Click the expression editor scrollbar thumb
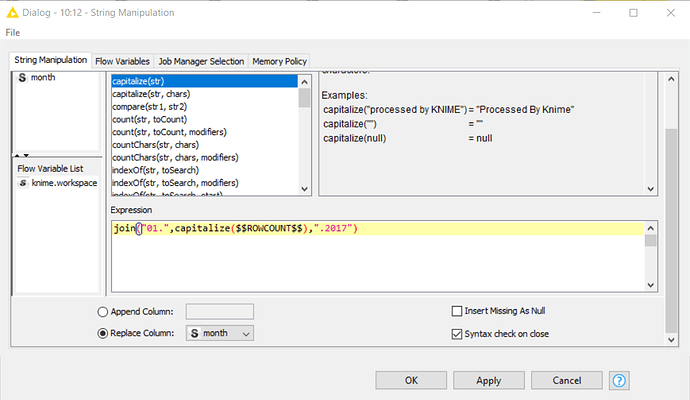Image resolution: width=690 pixels, height=400 pixels. tap(651, 241)
